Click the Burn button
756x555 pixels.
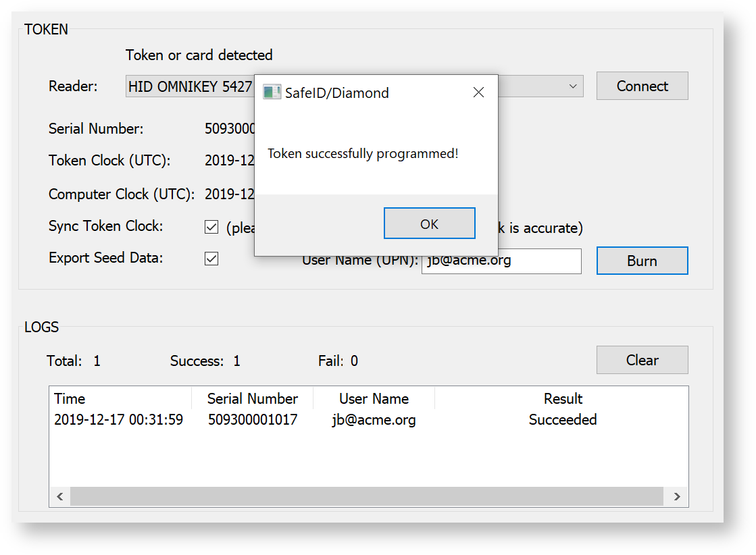click(641, 261)
